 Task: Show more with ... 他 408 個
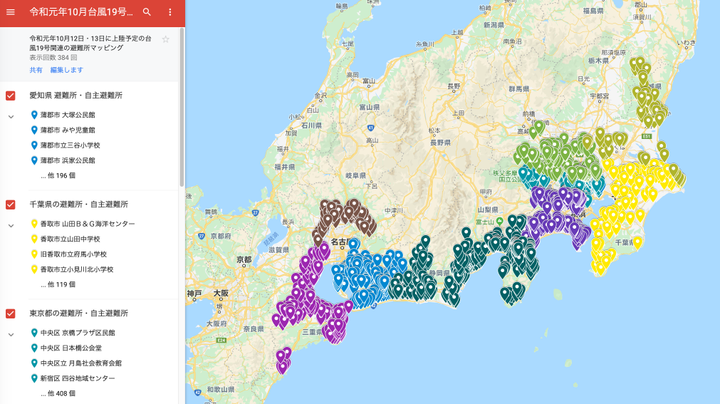pyautogui.click(x=58, y=393)
